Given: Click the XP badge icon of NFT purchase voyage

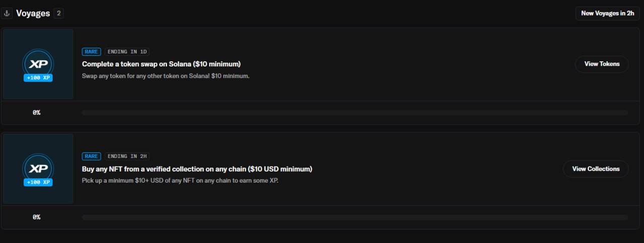Looking at the screenshot, I should [38, 168].
